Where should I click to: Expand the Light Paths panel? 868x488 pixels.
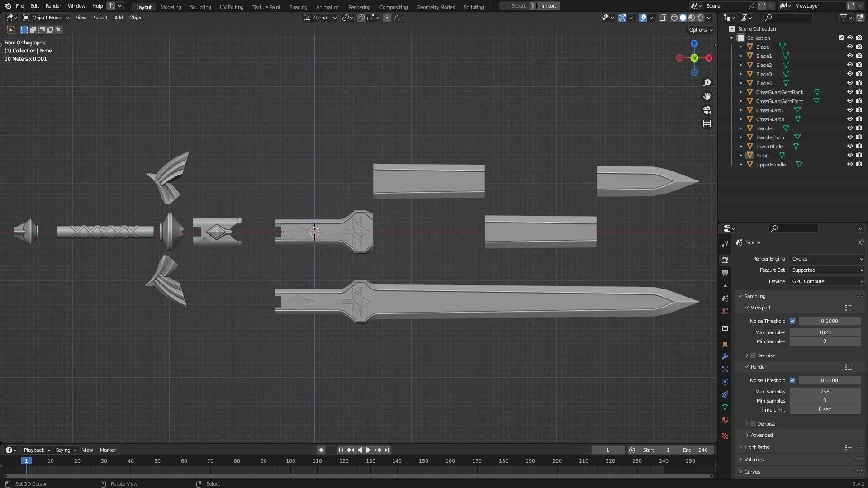click(x=756, y=447)
